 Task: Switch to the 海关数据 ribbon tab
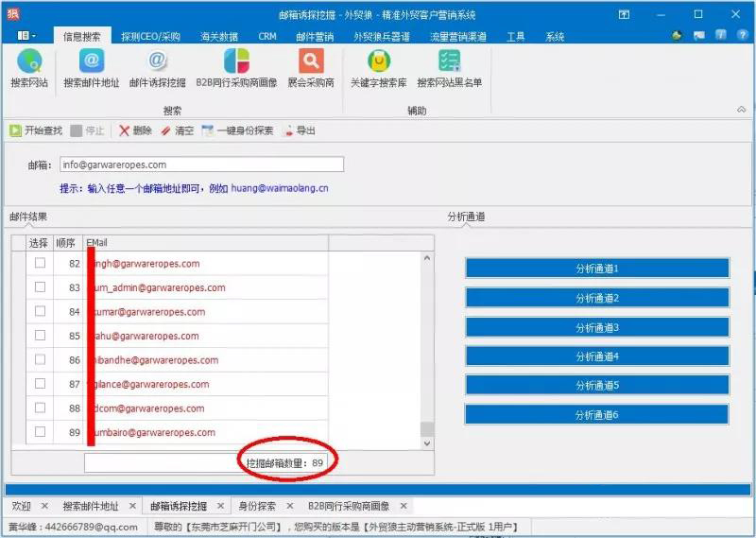(x=219, y=37)
